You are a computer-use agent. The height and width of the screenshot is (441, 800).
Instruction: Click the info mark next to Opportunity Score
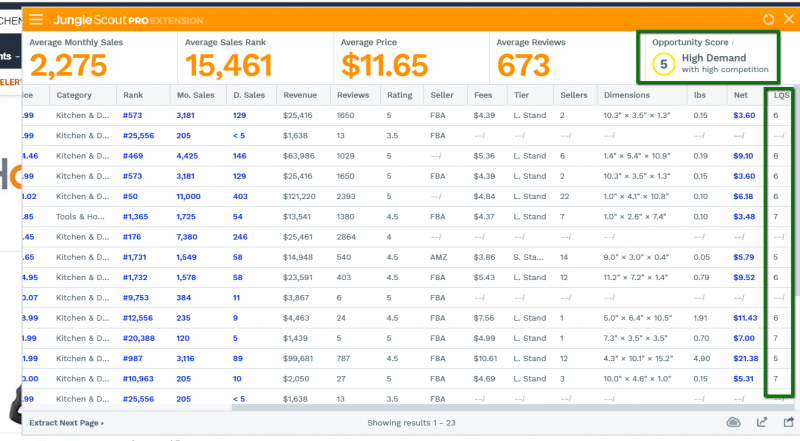(733, 42)
